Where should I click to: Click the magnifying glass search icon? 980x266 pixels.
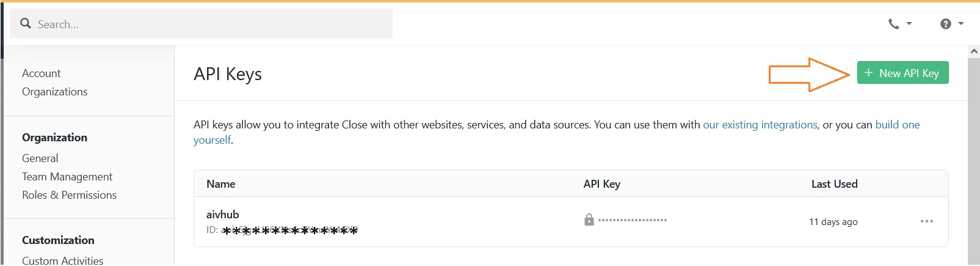[x=26, y=23]
